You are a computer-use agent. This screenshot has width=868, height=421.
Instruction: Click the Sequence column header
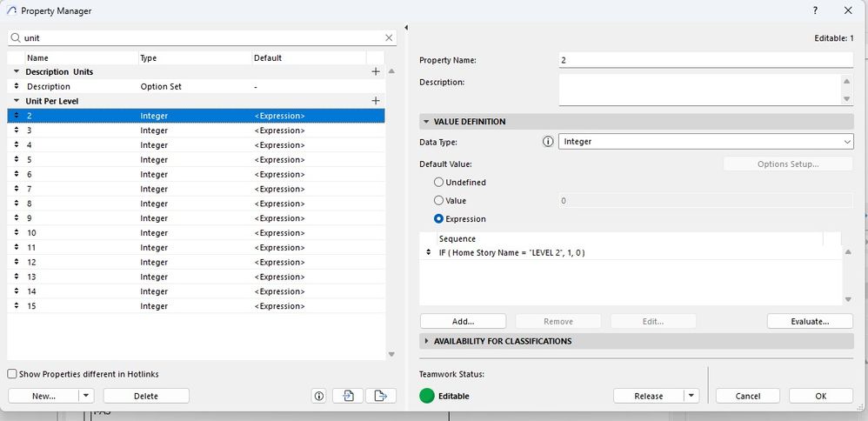pos(630,238)
